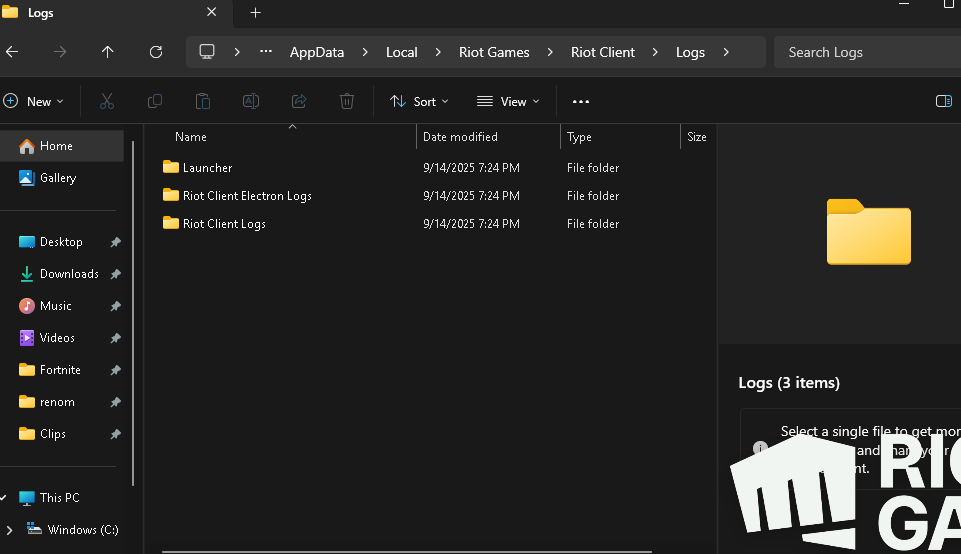Screen dimensions: 961x554
Task: Click the Cut scissors icon
Action: [x=107, y=101]
